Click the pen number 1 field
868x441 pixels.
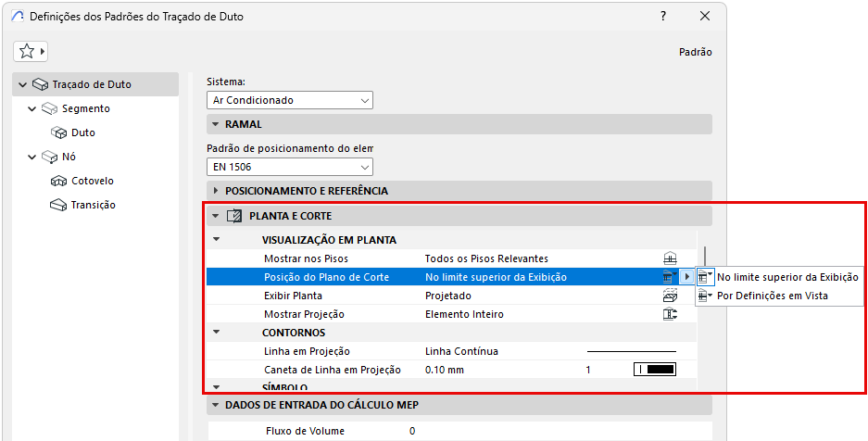click(588, 370)
